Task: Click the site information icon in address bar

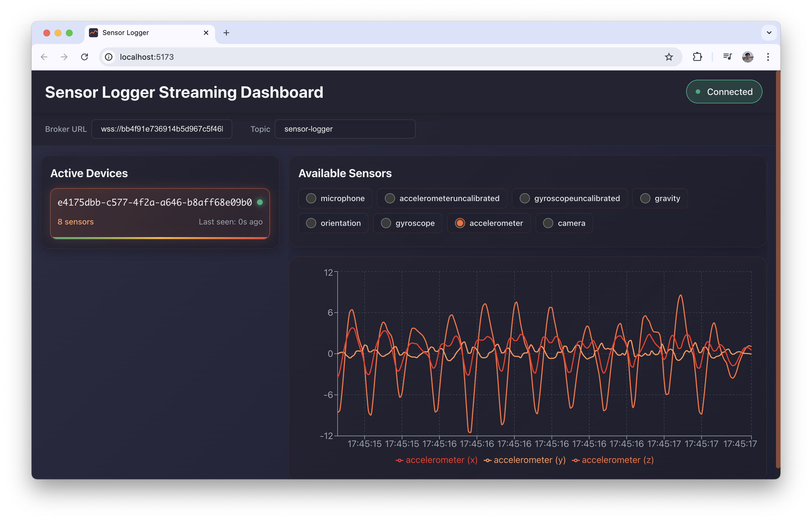Action: point(108,57)
